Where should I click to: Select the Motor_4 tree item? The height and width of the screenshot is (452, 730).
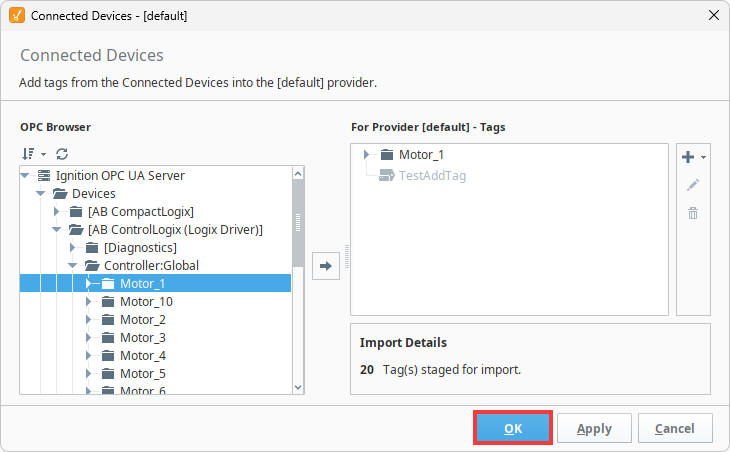click(x=142, y=356)
